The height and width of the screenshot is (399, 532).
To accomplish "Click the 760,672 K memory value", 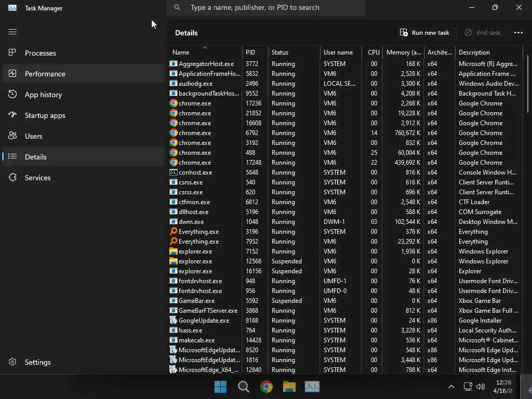I will click(407, 132).
